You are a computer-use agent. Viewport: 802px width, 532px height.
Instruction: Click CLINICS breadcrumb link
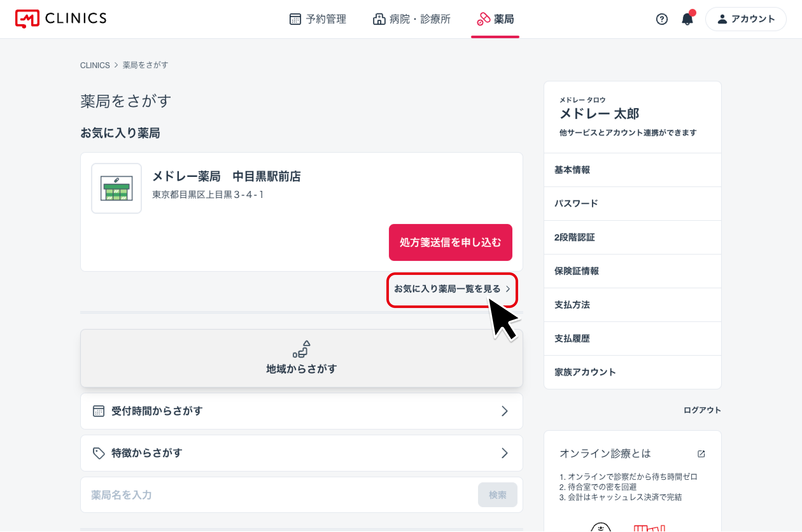pyautogui.click(x=95, y=65)
